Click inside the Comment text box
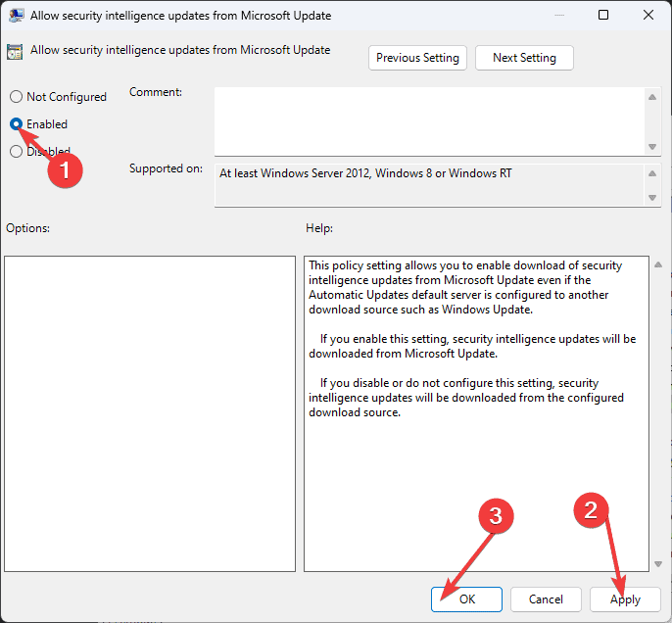672x623 pixels. 429,121
